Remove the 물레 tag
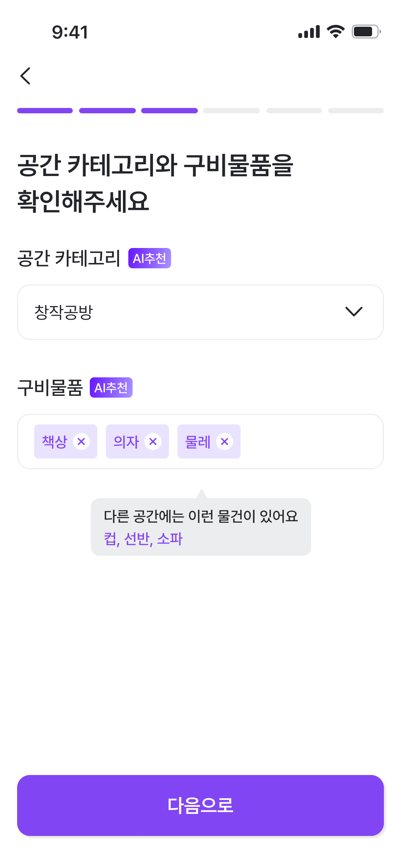This screenshot has height=868, width=401. (225, 441)
